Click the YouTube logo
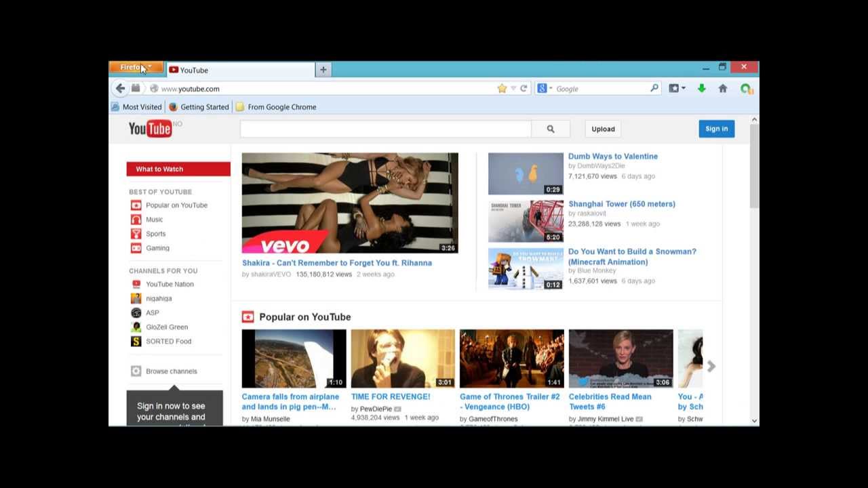The image size is (868, 488). click(151, 129)
